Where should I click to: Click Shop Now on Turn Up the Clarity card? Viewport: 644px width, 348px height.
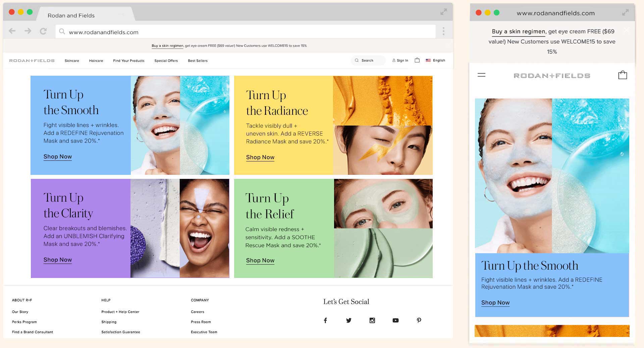click(x=58, y=260)
